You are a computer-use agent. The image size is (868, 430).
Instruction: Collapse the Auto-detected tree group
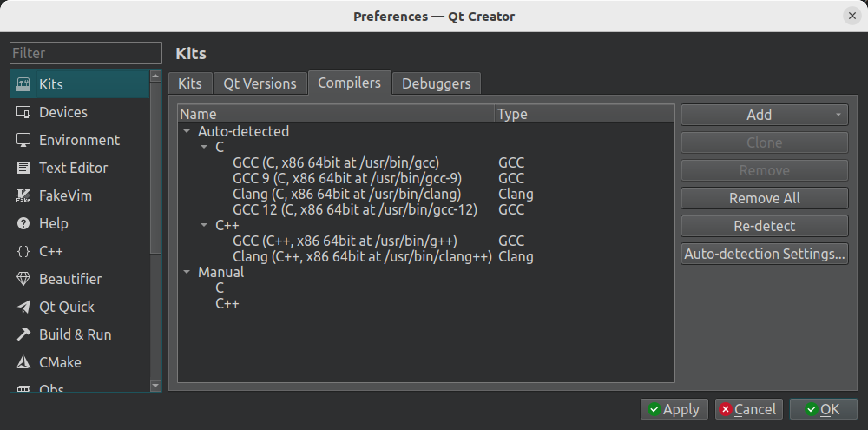coord(187,131)
